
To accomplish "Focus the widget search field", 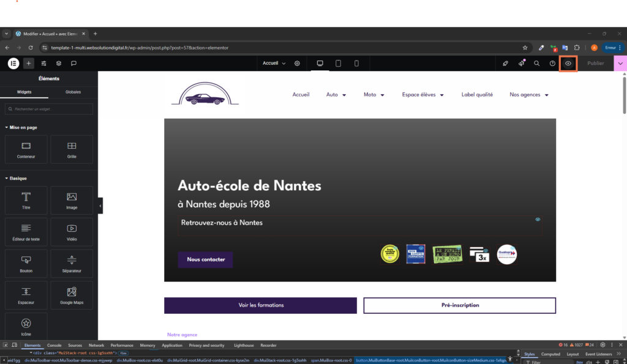I will click(x=49, y=109).
